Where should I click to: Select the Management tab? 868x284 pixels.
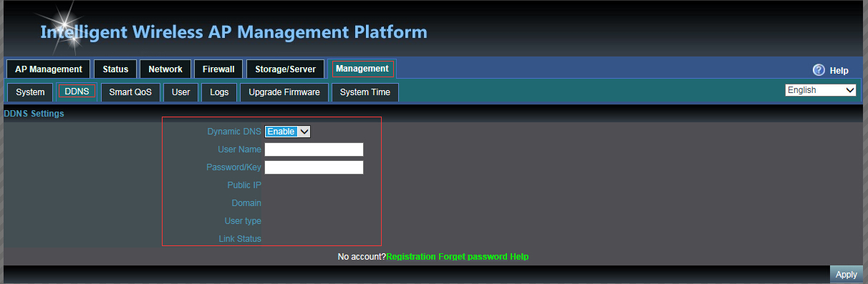[x=362, y=69]
